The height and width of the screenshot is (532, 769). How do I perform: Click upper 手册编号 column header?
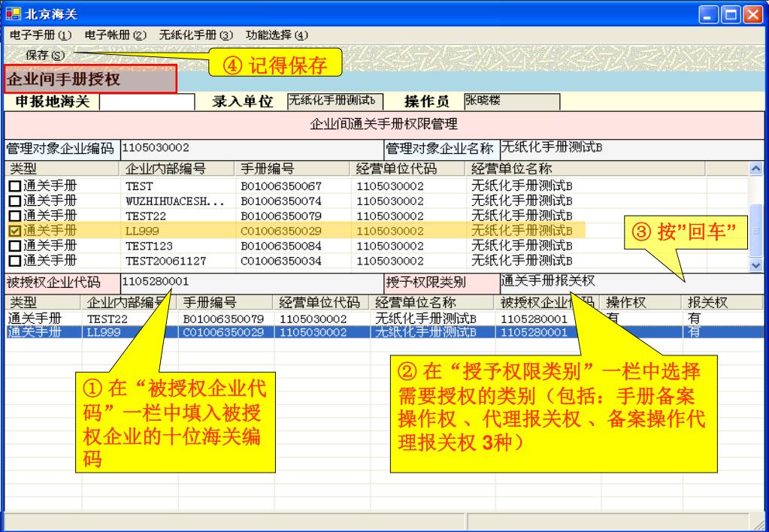tap(292, 168)
